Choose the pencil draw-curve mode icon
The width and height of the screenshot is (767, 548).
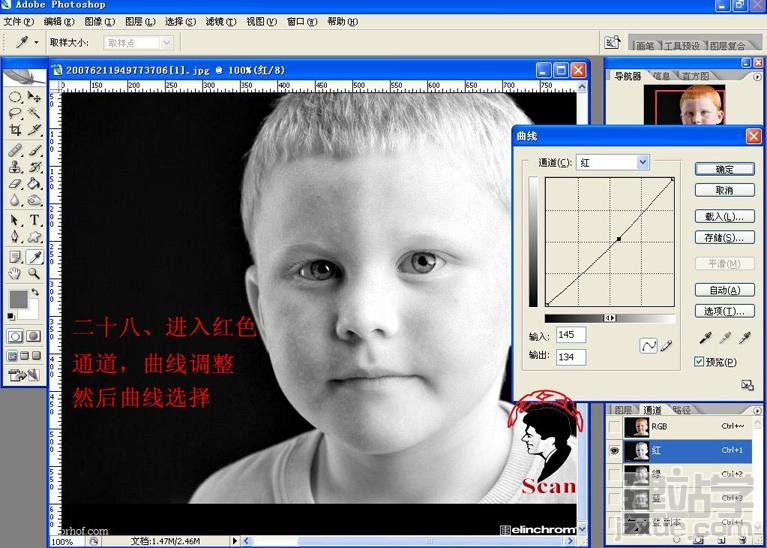coord(666,346)
